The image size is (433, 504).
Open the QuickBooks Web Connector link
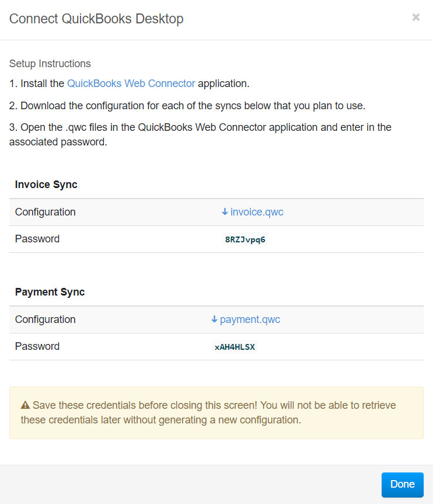[131, 84]
